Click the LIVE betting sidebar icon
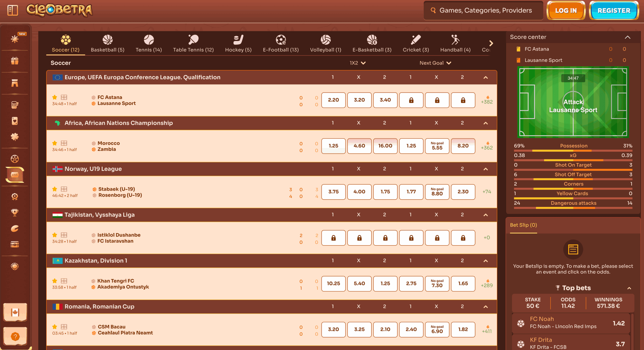Screen dimensions: 644x350 [x=15, y=175]
